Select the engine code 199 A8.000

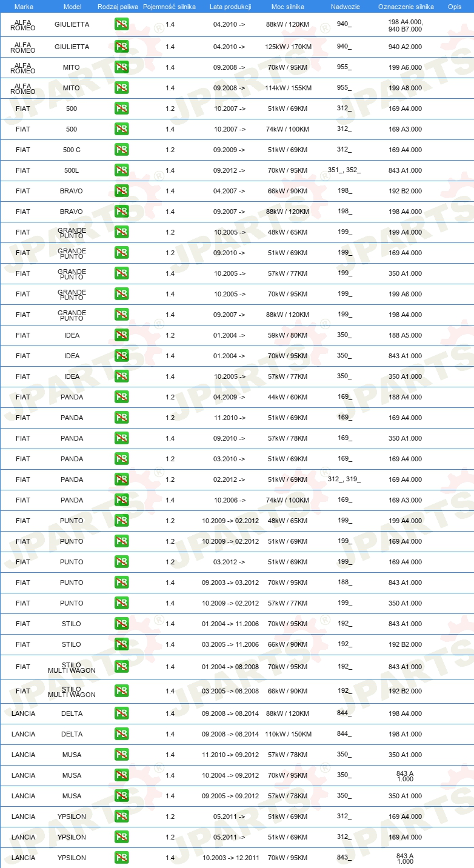click(x=405, y=88)
